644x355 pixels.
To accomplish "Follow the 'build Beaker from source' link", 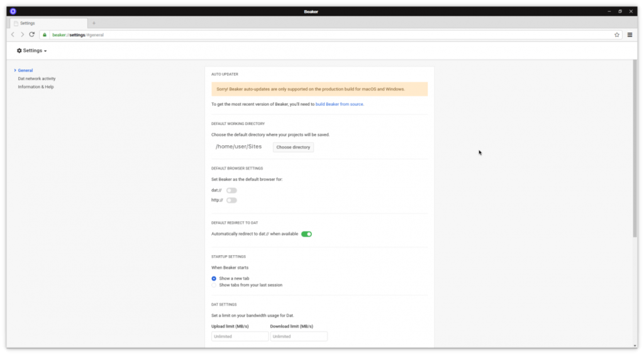I will click(x=339, y=104).
